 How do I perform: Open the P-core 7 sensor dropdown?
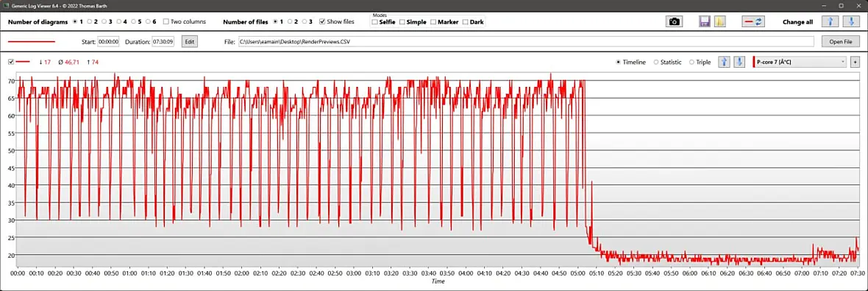(x=800, y=62)
